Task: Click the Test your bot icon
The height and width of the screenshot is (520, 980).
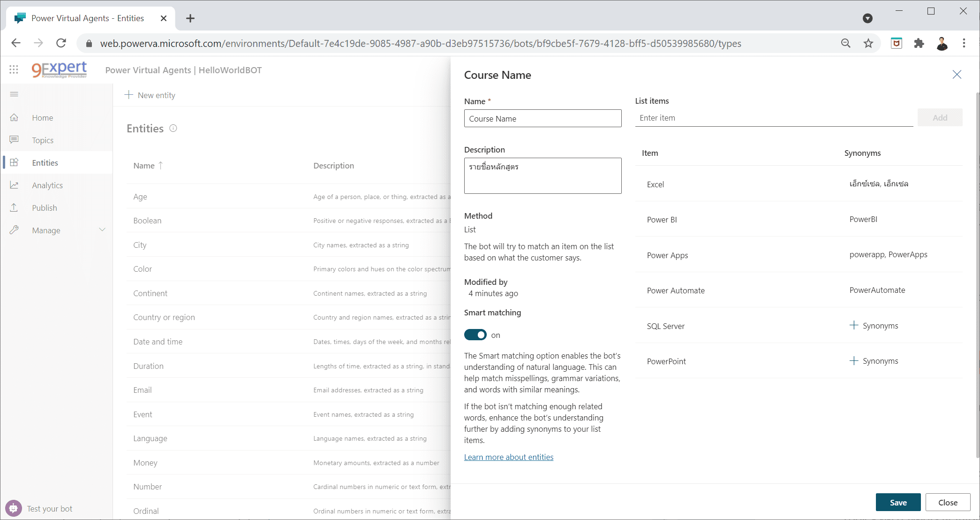Action: click(x=14, y=508)
